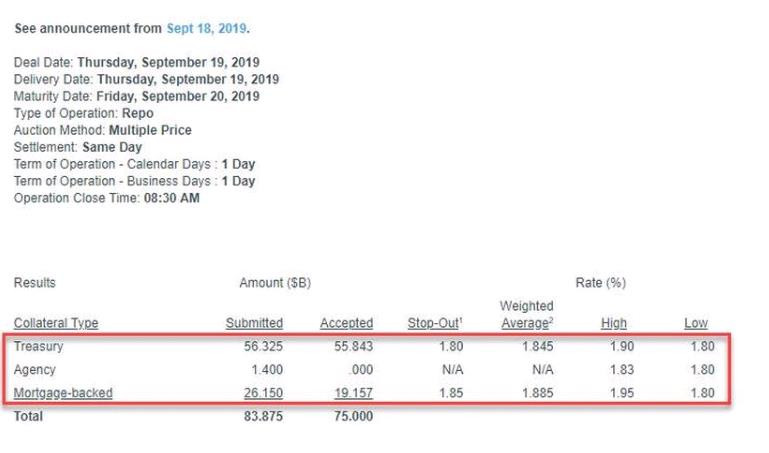The height and width of the screenshot is (453, 769).
Task: Open the Stop-Out footnote header
Action: point(435,323)
